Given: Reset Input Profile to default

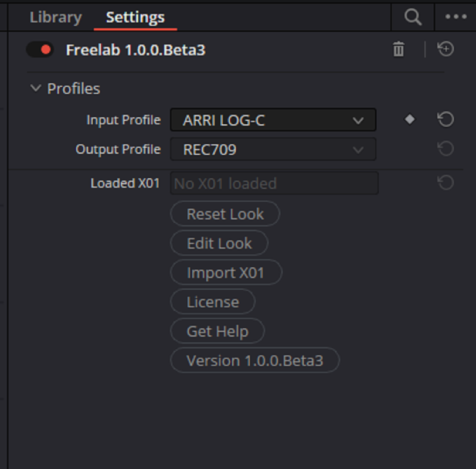Looking at the screenshot, I should tap(446, 119).
